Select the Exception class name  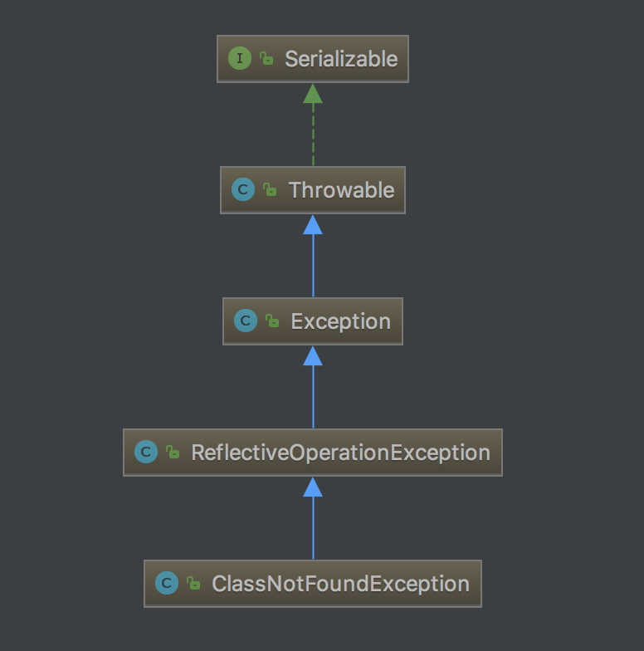coord(340,321)
